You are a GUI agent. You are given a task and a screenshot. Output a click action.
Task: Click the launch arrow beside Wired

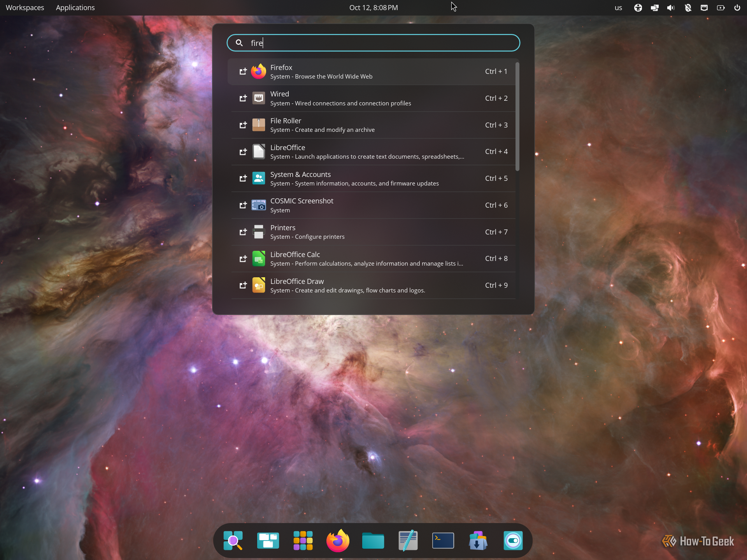[x=243, y=98]
